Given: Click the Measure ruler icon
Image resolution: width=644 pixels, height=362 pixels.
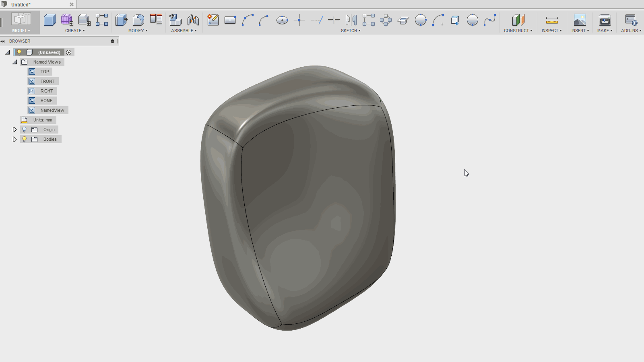Looking at the screenshot, I should [551, 20].
